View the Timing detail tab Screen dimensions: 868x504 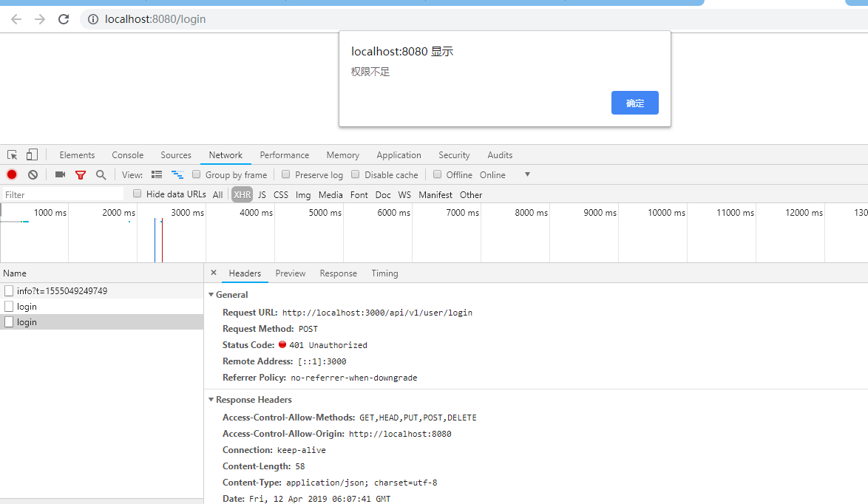pyautogui.click(x=384, y=273)
